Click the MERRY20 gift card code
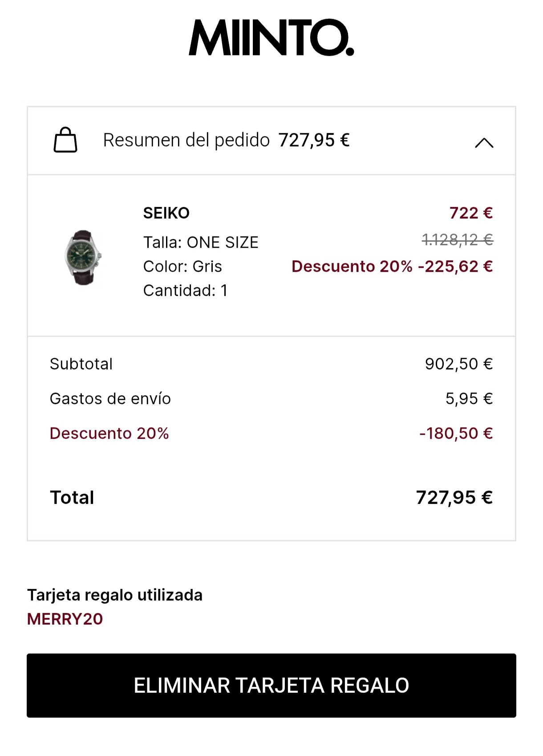Viewport: 543px width, 756px height. (65, 619)
